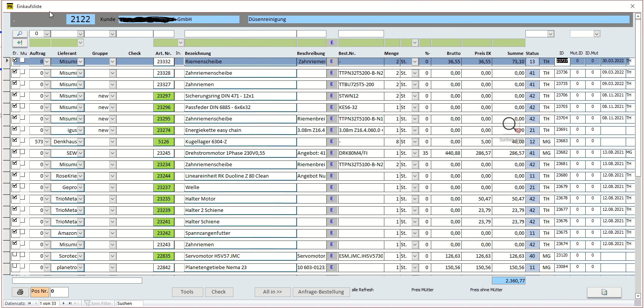The image size is (644, 308).
Task: Click record selector arrow of Riemenscheibe row
Action: point(7,61)
